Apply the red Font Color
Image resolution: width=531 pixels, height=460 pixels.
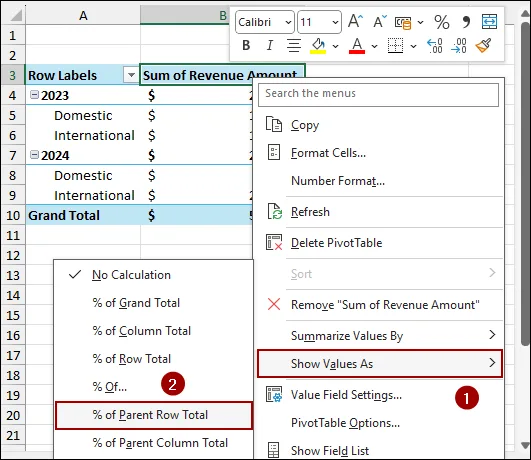pos(357,46)
